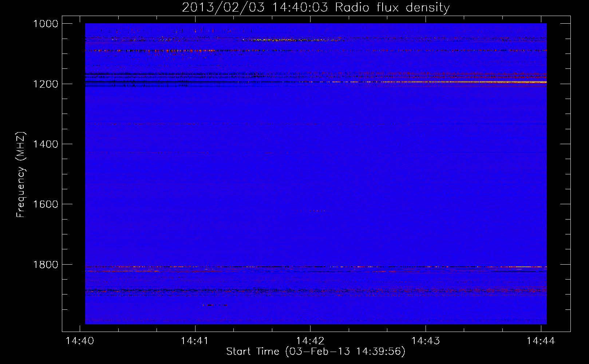Click the orange interference band just above 1800 MHz
Viewport: 589px width, 364px height.
316,267
